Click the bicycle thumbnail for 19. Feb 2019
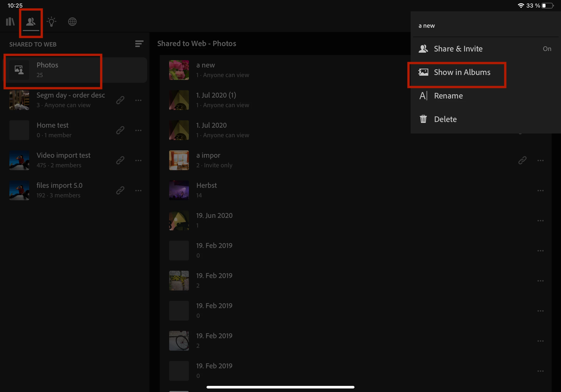The height and width of the screenshot is (392, 561). pos(179,341)
